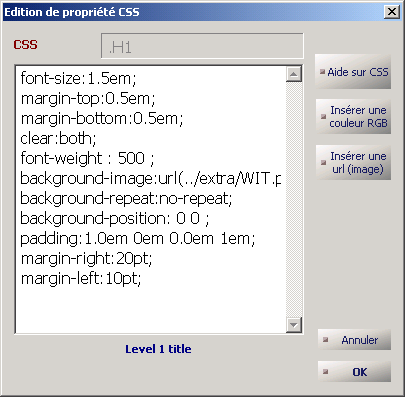This screenshot has width=405, height=397.
Task: Click the line 'clear:both;'
Action: point(58,139)
